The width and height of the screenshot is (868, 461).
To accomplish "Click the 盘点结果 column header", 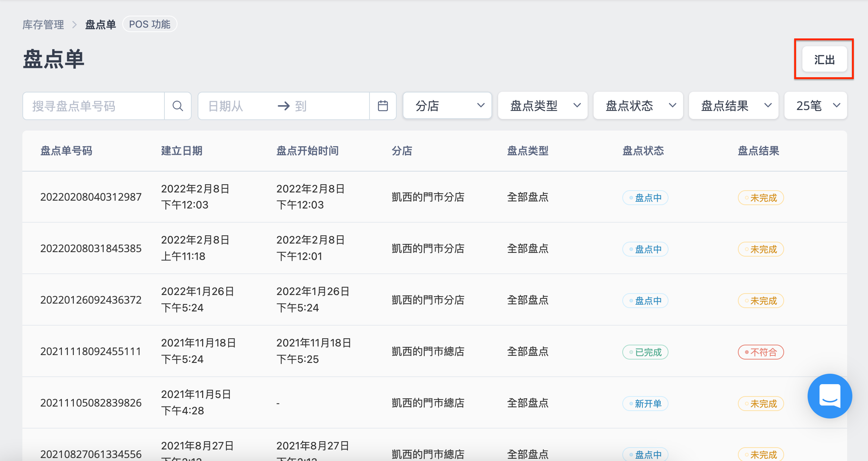I will (758, 151).
